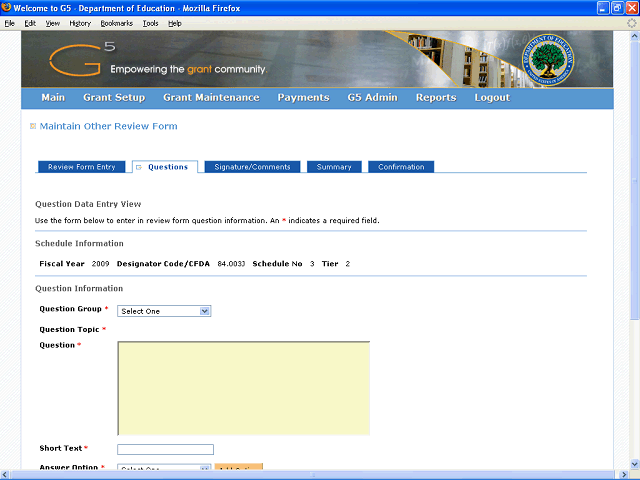640x480 pixels.
Task: Open the View menu
Action: point(52,23)
